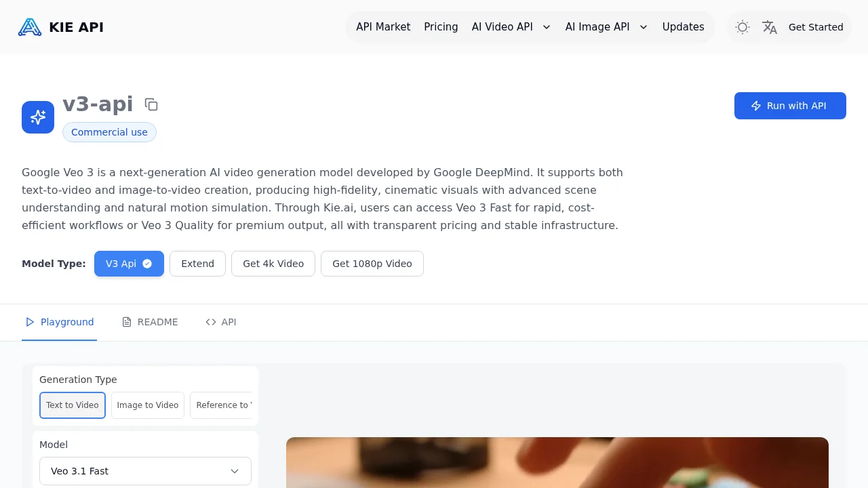Click the play icon on the Playground tab
The height and width of the screenshot is (488, 868).
point(30,322)
